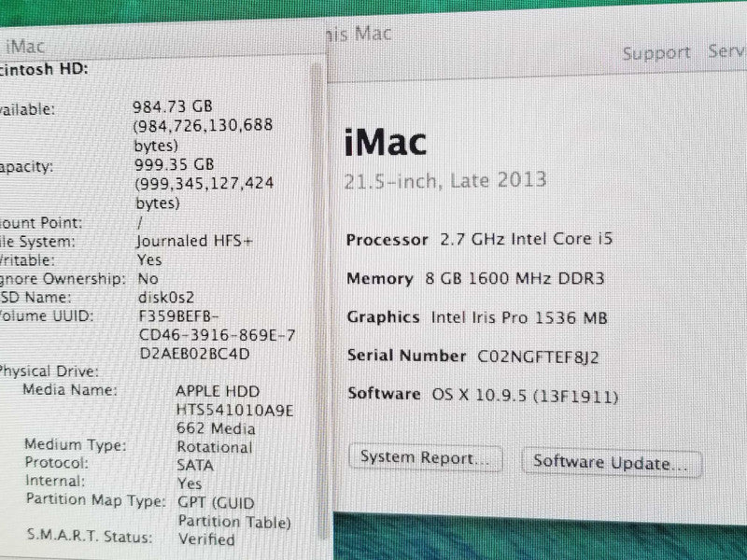Select the BSD name disk0s2
The width and height of the screenshot is (747, 560).
click(x=166, y=297)
